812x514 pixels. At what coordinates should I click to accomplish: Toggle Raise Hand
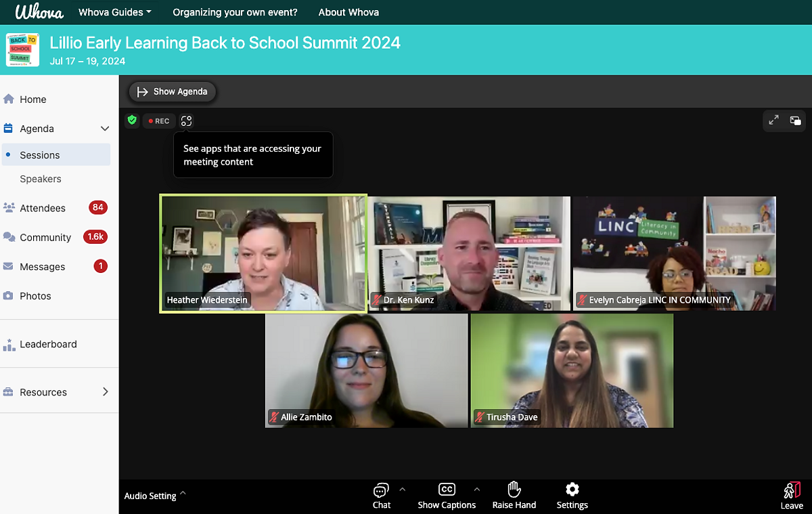[x=514, y=496]
